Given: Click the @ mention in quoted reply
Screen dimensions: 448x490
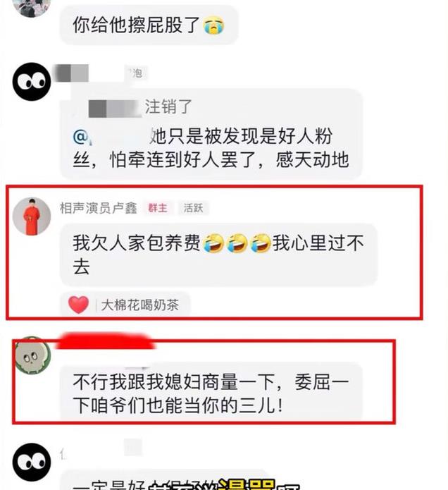Looking at the screenshot, I should [80, 137].
